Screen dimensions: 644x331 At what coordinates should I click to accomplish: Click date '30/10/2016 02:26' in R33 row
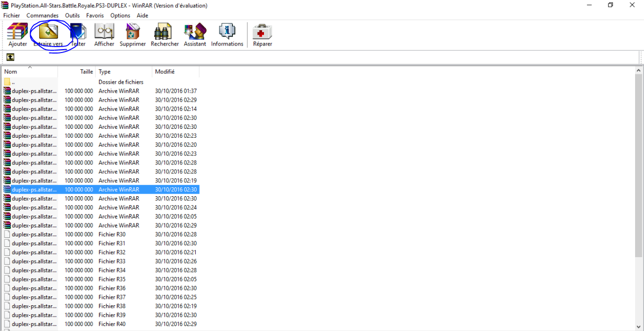[176, 261]
